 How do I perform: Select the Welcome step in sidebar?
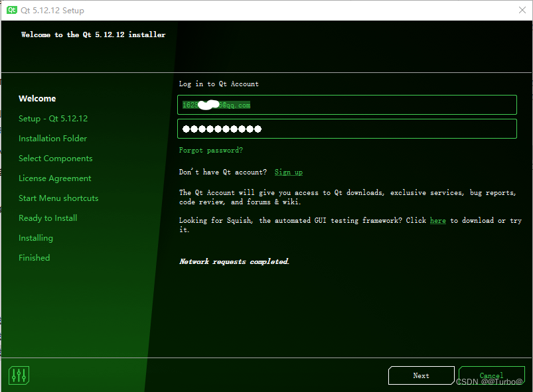pos(37,99)
